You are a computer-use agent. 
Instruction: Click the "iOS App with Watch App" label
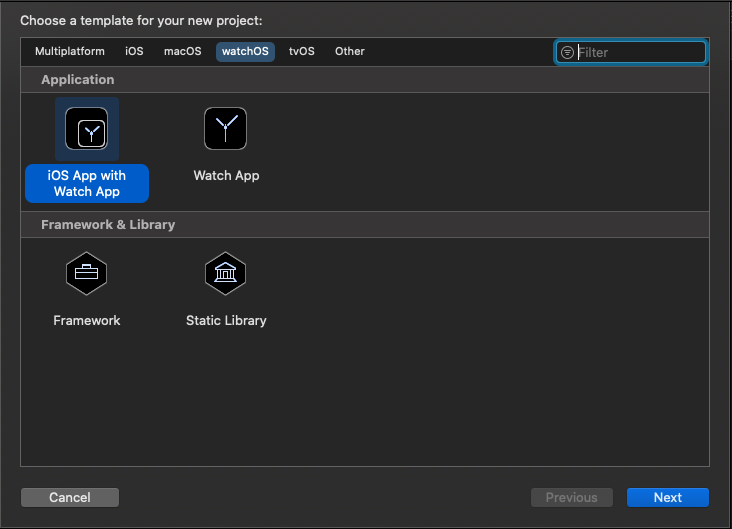pos(87,183)
